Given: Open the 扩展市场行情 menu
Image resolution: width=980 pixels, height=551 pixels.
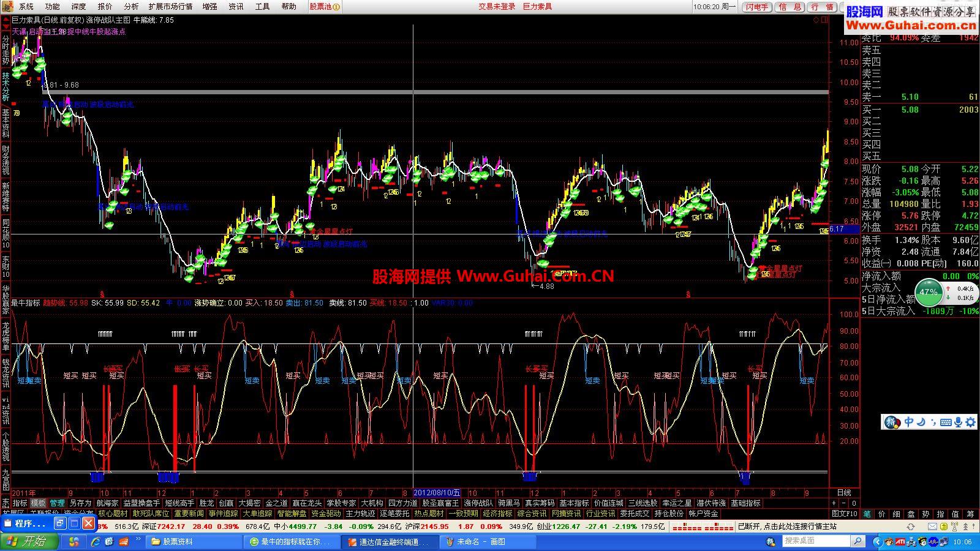Looking at the screenshot, I should pyautogui.click(x=170, y=7).
